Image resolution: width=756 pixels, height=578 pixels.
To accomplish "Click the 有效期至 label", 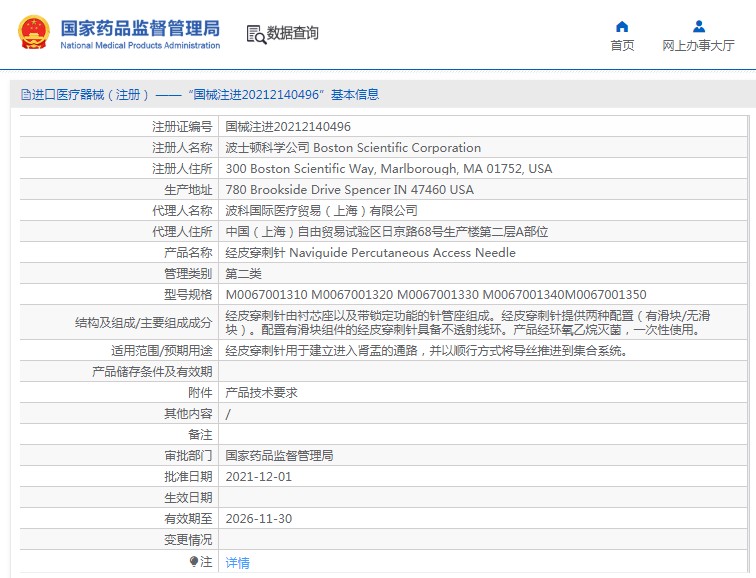I will (188, 519).
